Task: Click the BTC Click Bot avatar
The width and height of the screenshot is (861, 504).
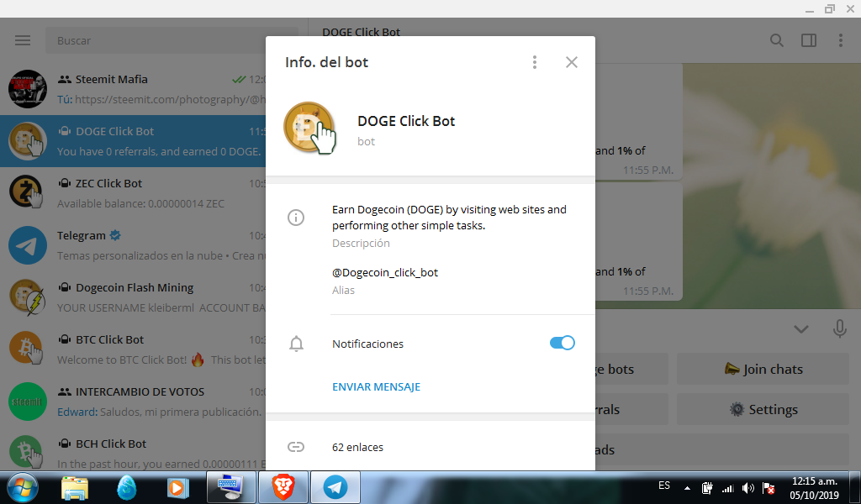Action: [x=28, y=349]
